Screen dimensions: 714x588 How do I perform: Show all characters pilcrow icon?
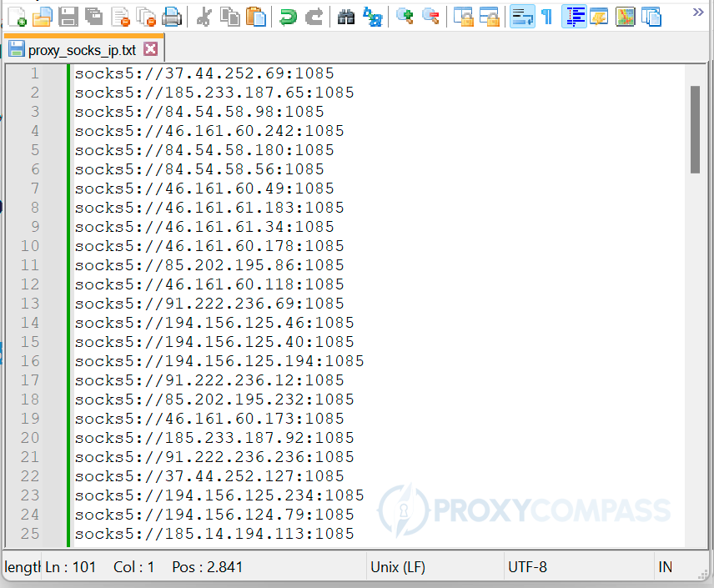pyautogui.click(x=547, y=17)
